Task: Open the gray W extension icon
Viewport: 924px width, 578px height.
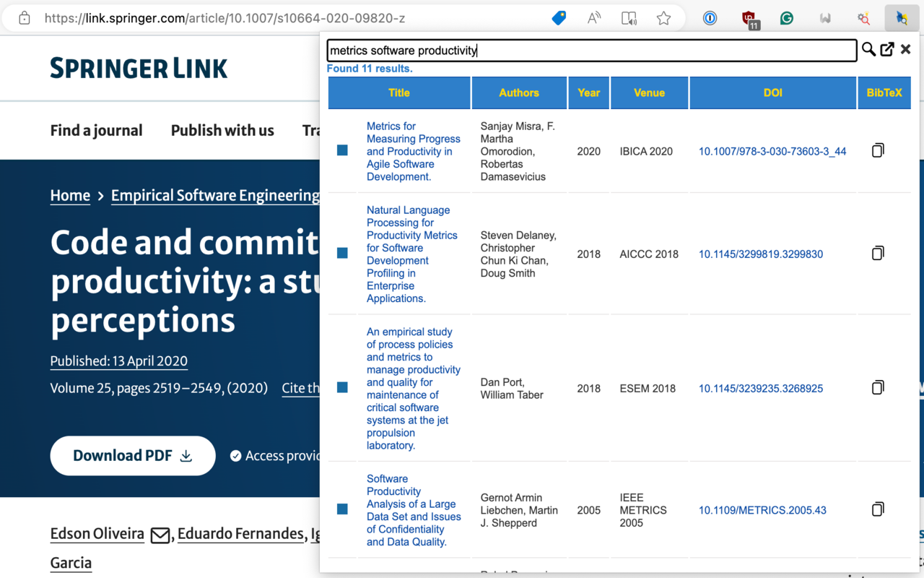Action: [x=825, y=18]
